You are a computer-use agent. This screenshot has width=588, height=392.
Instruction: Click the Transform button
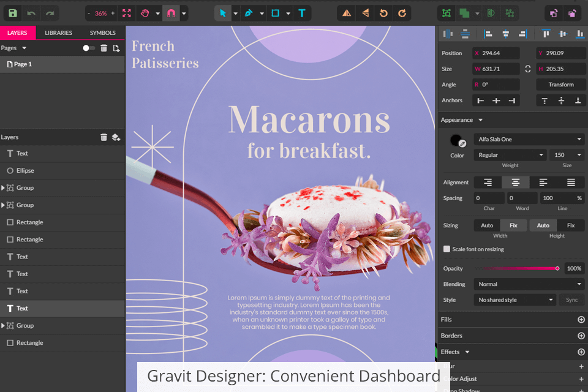(x=561, y=85)
